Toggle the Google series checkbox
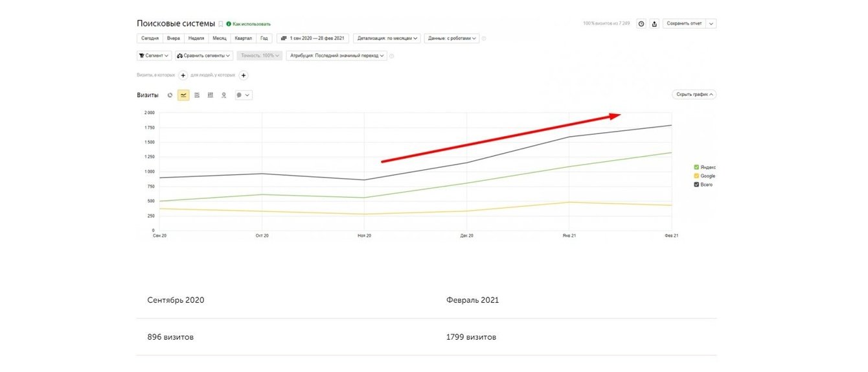The height and width of the screenshot is (372, 868). coord(696,176)
